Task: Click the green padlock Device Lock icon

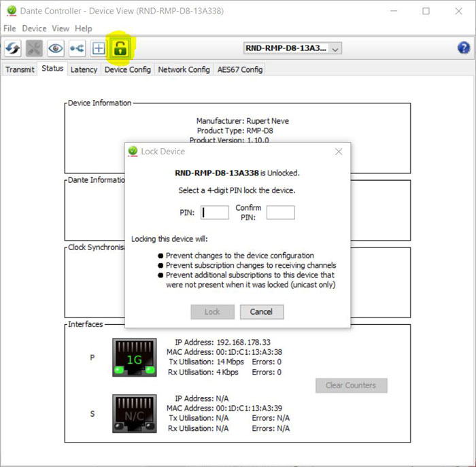Action: (120, 48)
